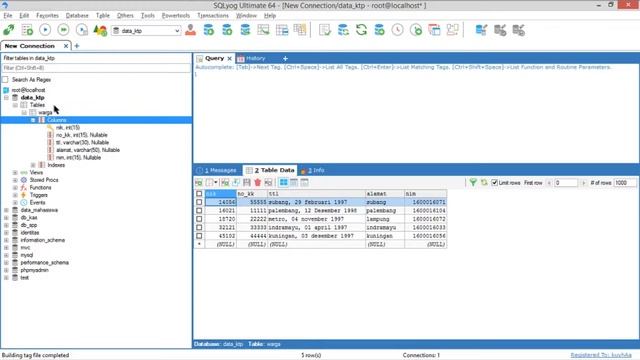Check the row checkbox for nik 14021
Image resolution: width=640 pixels, height=360 pixels.
[199, 211]
